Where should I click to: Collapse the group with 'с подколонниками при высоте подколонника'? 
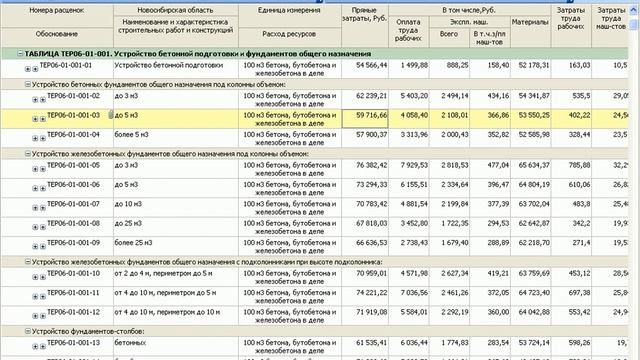27,262
